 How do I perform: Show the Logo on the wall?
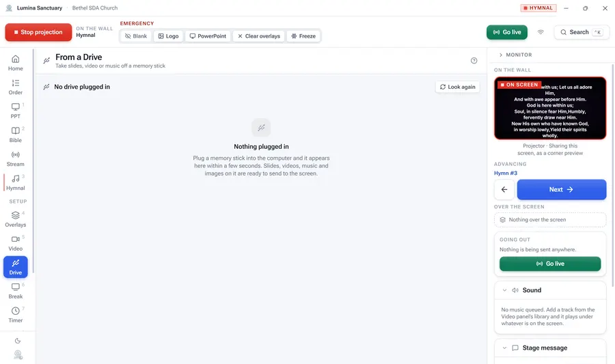(x=168, y=36)
